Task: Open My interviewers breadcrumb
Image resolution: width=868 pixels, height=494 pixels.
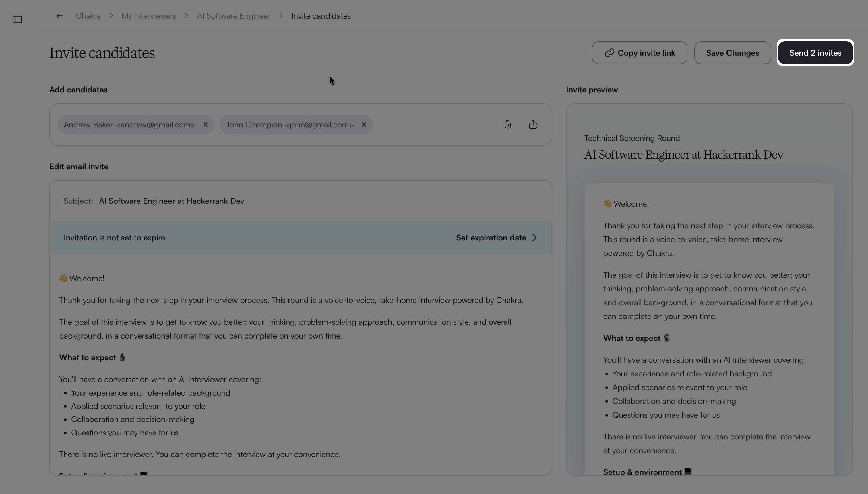Action: pos(149,16)
